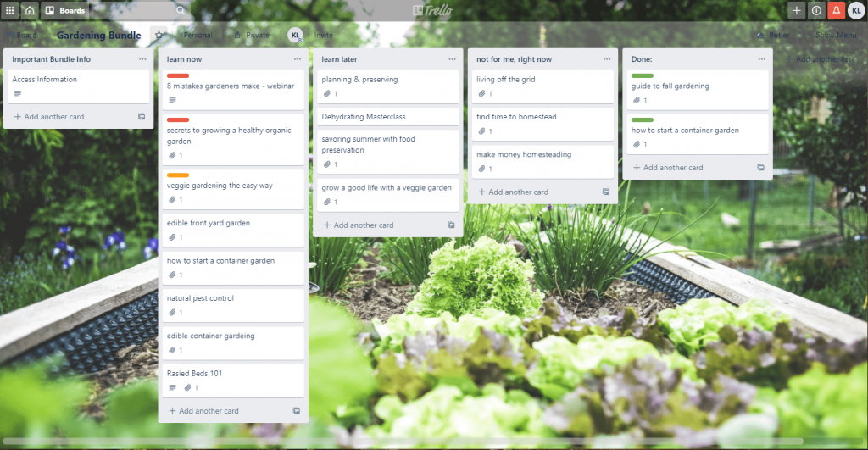Create from template in learn later list
Viewport: 868px width, 450px height.
(x=451, y=225)
